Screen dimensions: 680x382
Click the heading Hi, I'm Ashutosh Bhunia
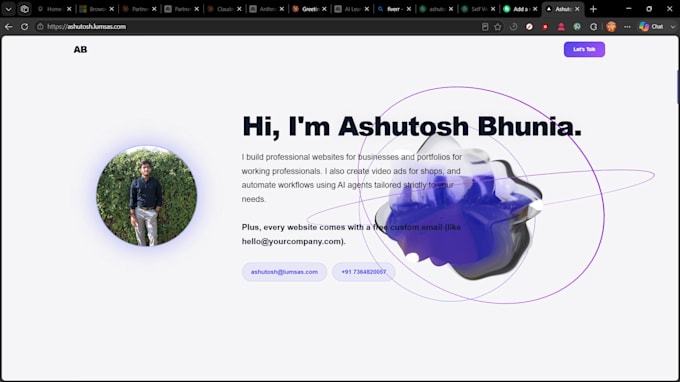[412, 127]
